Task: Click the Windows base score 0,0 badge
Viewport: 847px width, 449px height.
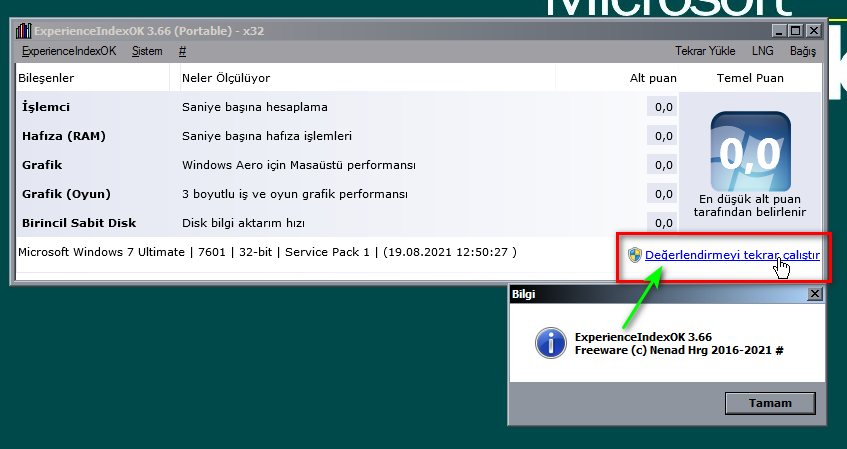Action: (750, 151)
